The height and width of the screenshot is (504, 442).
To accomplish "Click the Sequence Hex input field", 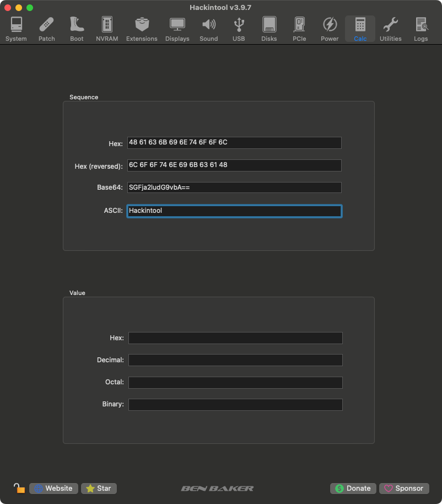I will pyautogui.click(x=234, y=143).
